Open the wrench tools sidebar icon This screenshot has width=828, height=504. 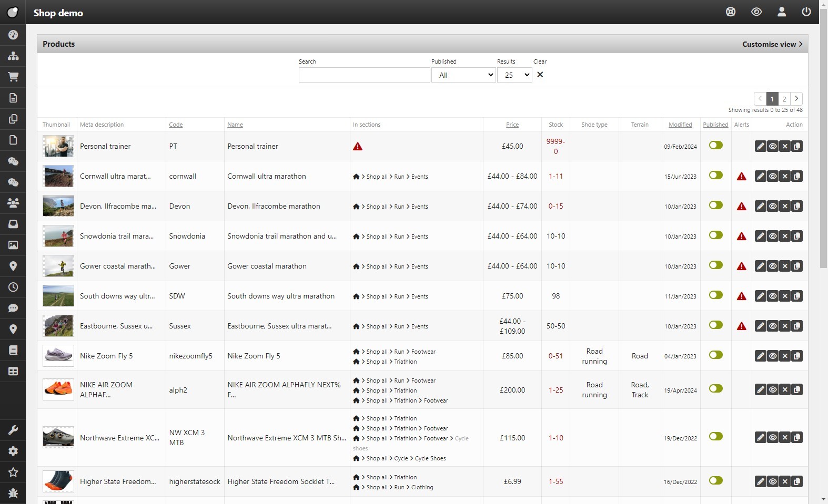13,430
